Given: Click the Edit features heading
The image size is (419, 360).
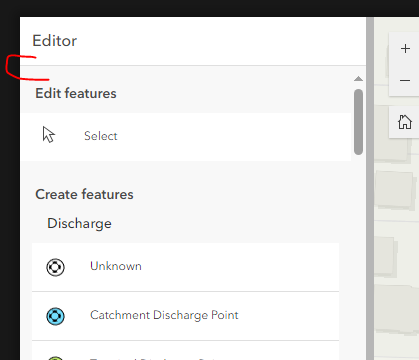Looking at the screenshot, I should tap(76, 93).
